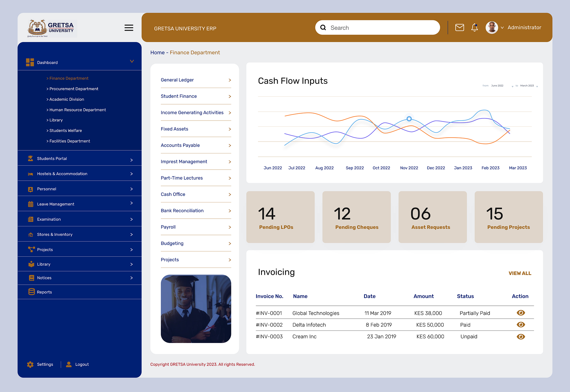Select the Leave Management calendar icon
This screenshot has height=392, width=570.
(x=30, y=204)
